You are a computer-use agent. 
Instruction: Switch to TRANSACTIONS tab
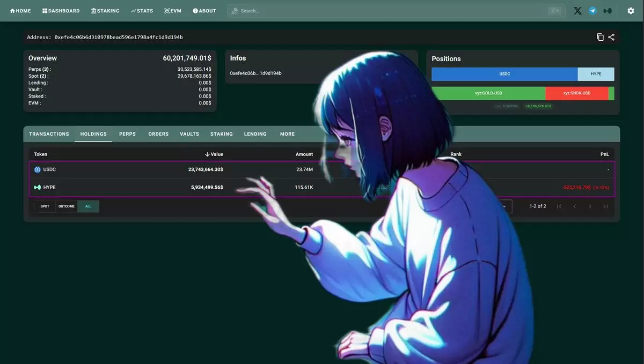click(49, 134)
